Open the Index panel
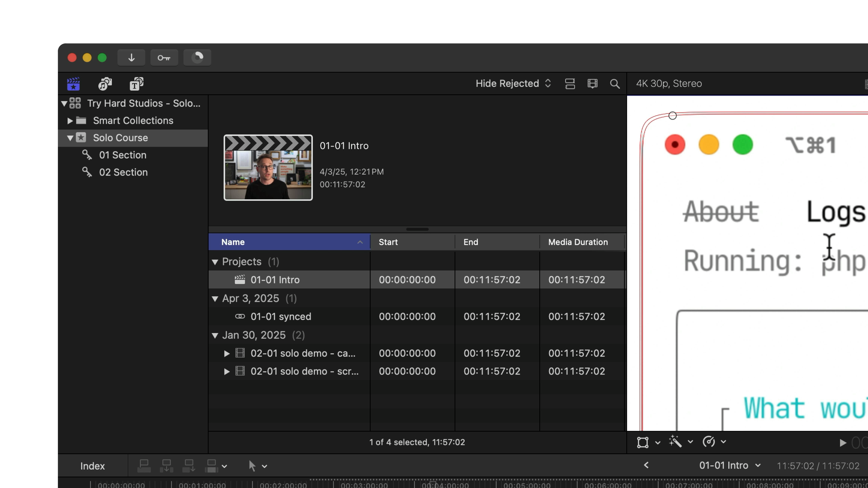Viewport: 868px width, 488px height. (x=92, y=466)
